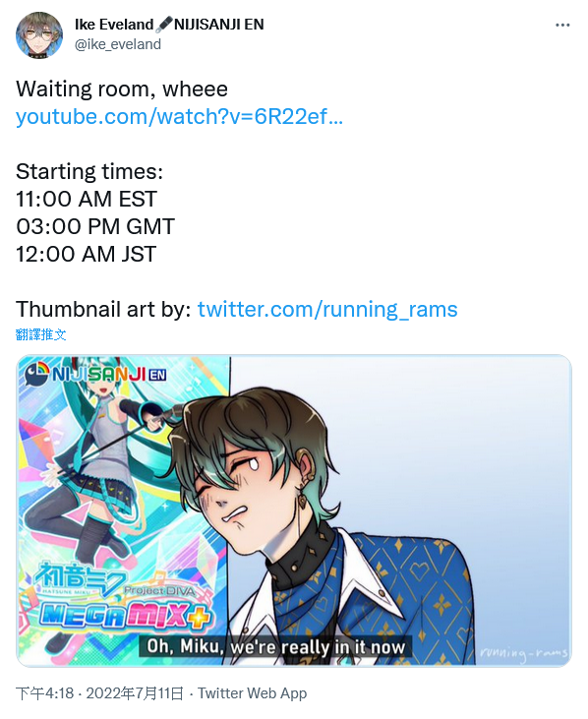Click Ike Eveland's profile avatar
Image resolution: width=588 pixels, height=719 pixels.
click(39, 35)
